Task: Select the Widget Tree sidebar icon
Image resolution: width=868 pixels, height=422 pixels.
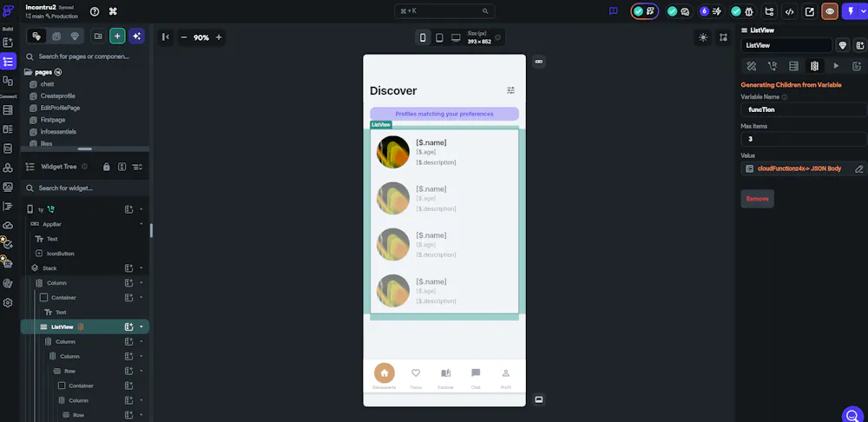Action: click(x=8, y=62)
